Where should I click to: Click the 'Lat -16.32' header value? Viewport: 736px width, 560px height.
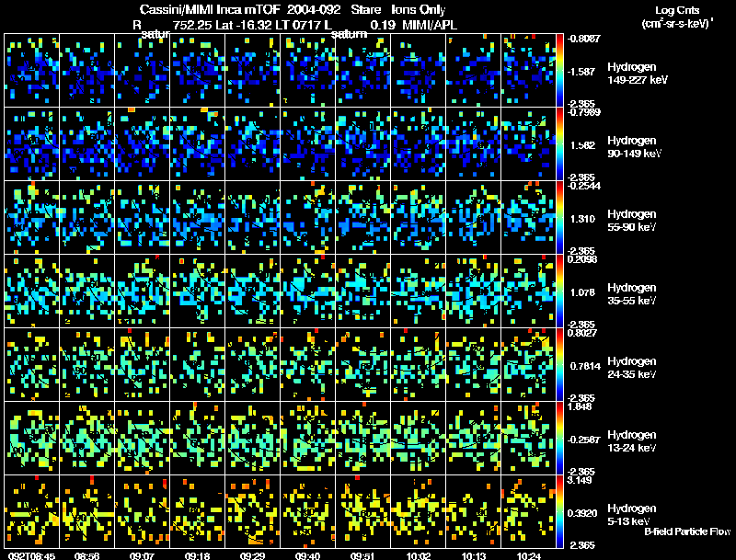244,25
